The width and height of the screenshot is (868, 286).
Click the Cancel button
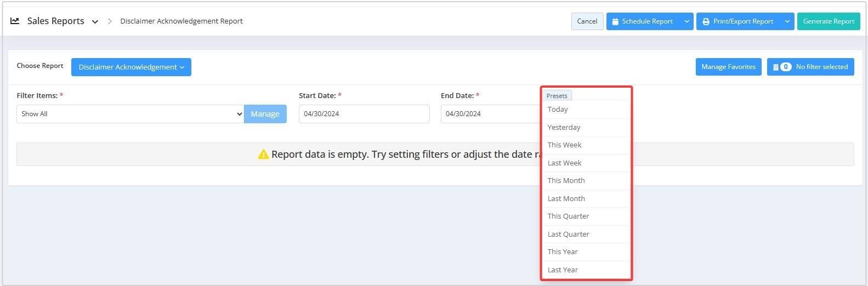[587, 21]
